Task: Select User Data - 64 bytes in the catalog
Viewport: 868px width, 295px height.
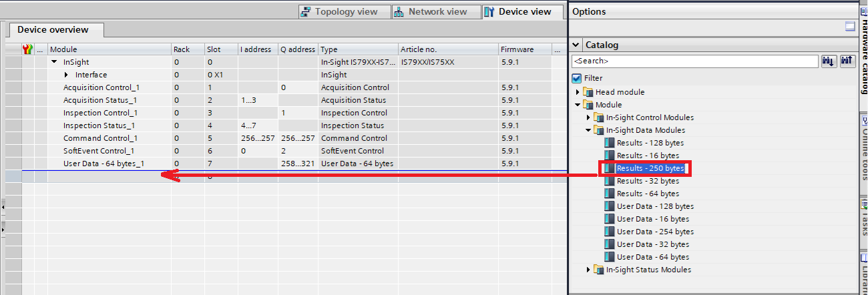Action: tap(653, 257)
